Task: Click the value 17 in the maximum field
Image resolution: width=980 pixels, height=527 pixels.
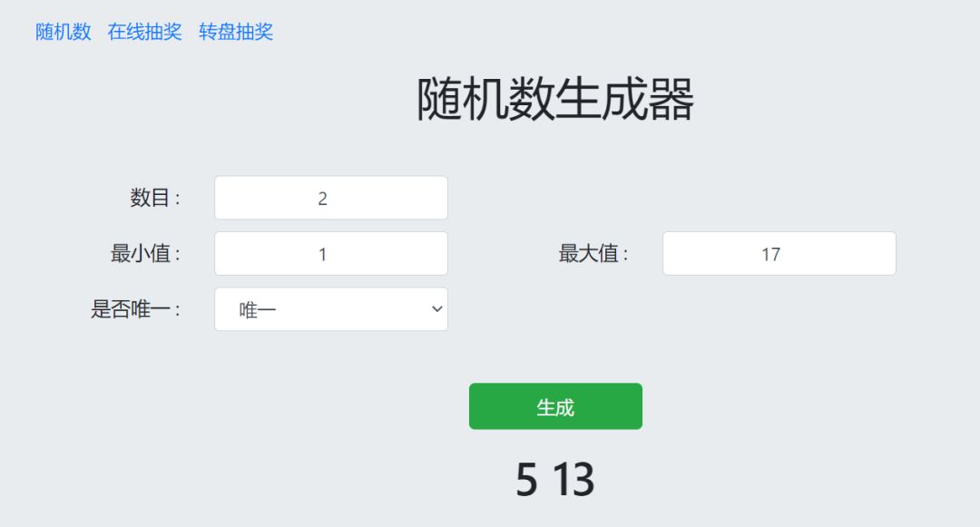Action: coord(770,255)
